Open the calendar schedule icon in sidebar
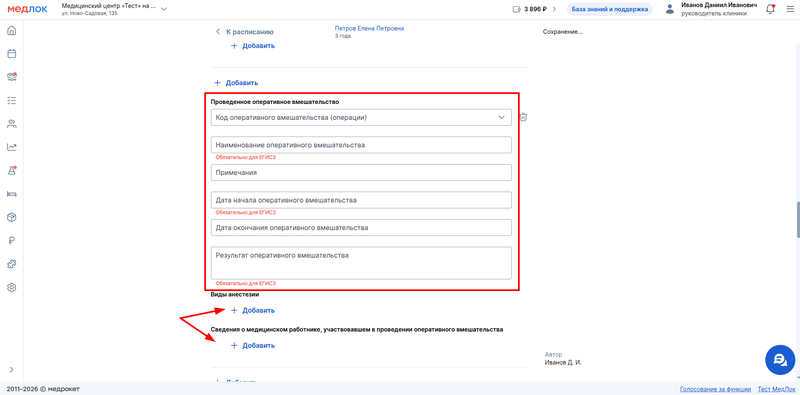The height and width of the screenshot is (395, 800). click(x=12, y=54)
